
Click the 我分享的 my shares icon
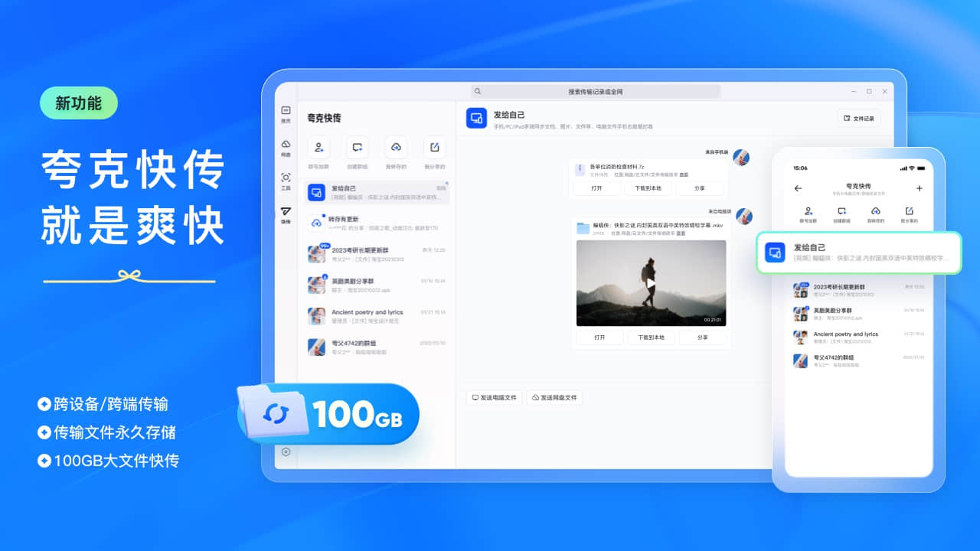(434, 147)
